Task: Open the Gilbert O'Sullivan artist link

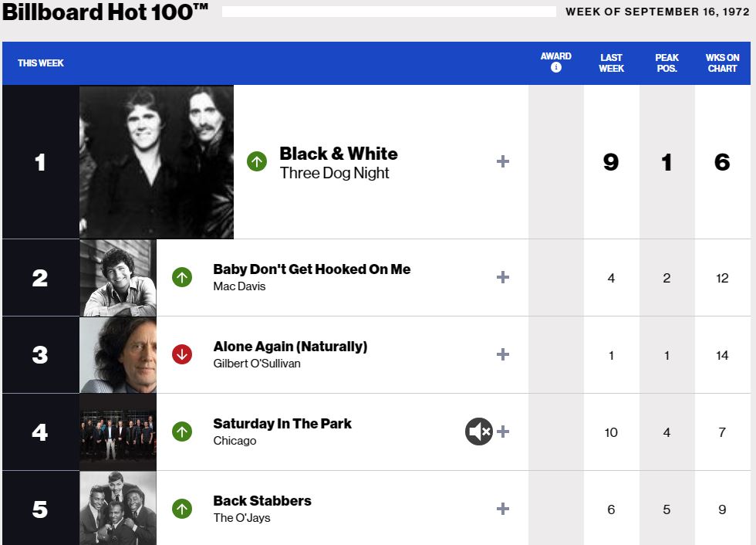Action: pyautogui.click(x=257, y=364)
